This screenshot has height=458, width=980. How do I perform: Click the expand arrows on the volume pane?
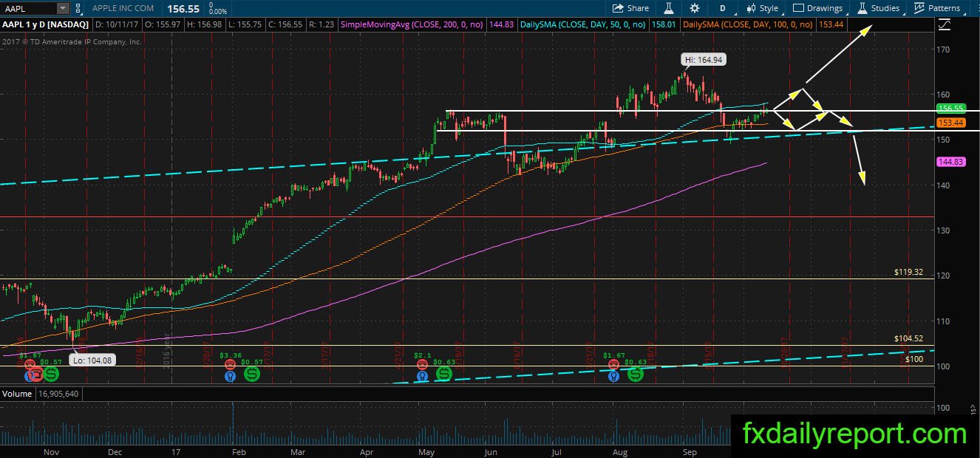[973, 408]
